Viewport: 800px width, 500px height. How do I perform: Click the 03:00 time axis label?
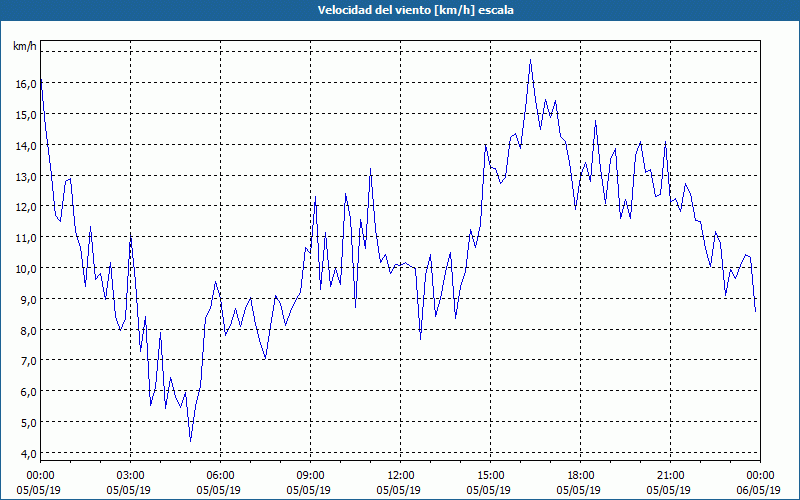131,475
